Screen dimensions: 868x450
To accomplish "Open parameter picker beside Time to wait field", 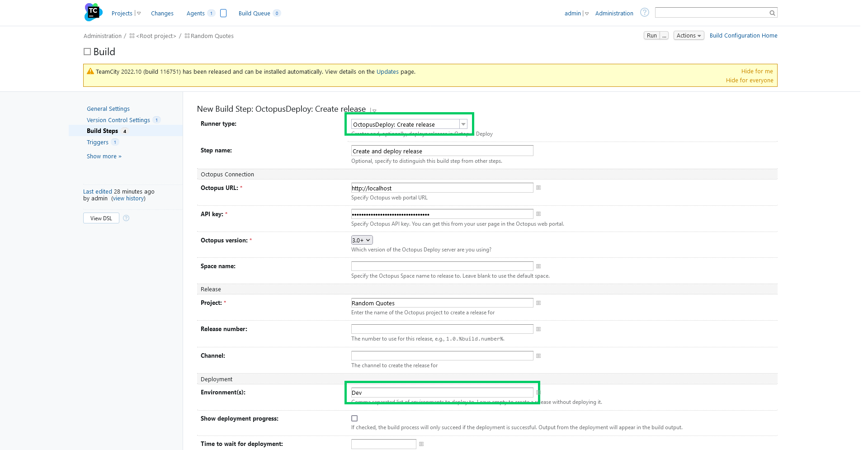I will 421,444.
